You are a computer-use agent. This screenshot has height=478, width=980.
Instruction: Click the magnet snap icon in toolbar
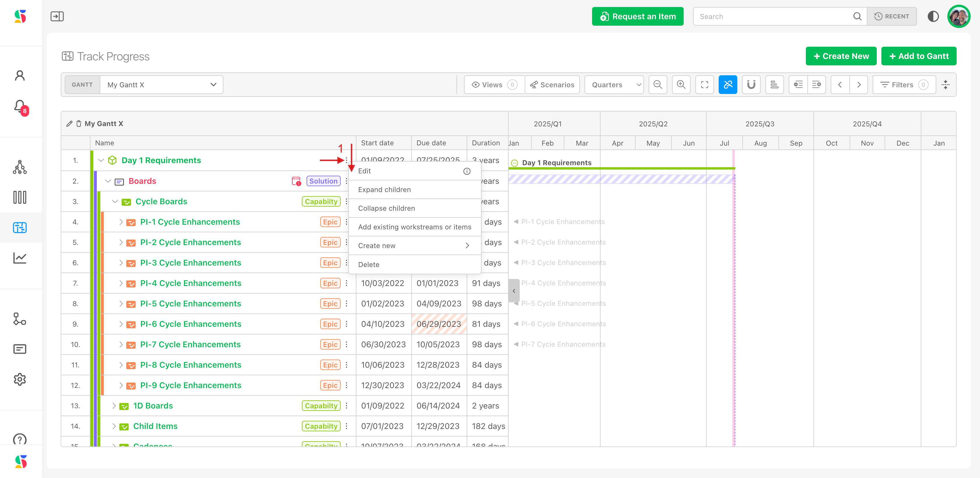click(x=751, y=85)
